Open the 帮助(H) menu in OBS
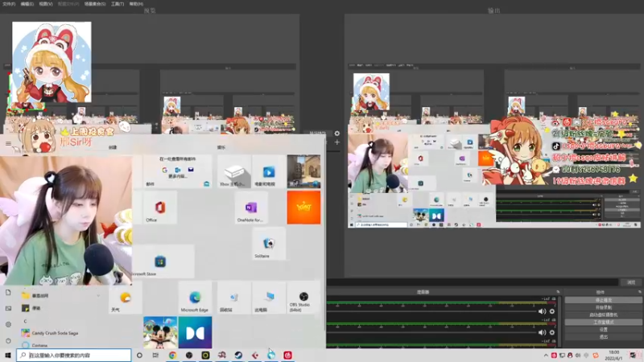Image resolution: width=644 pixels, height=362 pixels. (x=136, y=4)
